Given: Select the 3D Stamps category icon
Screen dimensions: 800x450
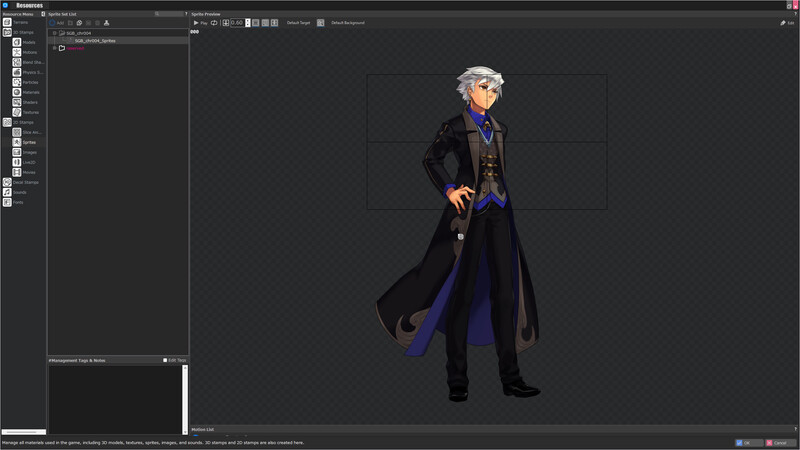Looking at the screenshot, I should 7,32.
